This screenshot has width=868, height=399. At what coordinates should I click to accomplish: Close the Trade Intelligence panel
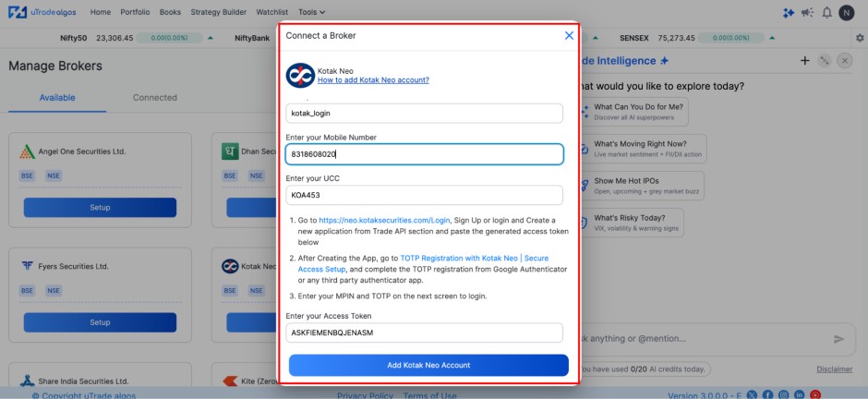coord(844,61)
